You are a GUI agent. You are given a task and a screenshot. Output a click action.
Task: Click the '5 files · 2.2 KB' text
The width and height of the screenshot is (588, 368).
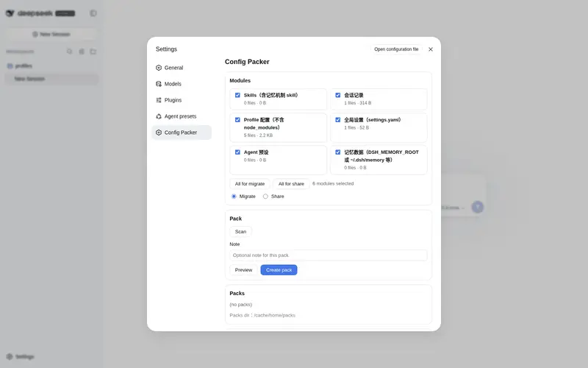(259, 135)
